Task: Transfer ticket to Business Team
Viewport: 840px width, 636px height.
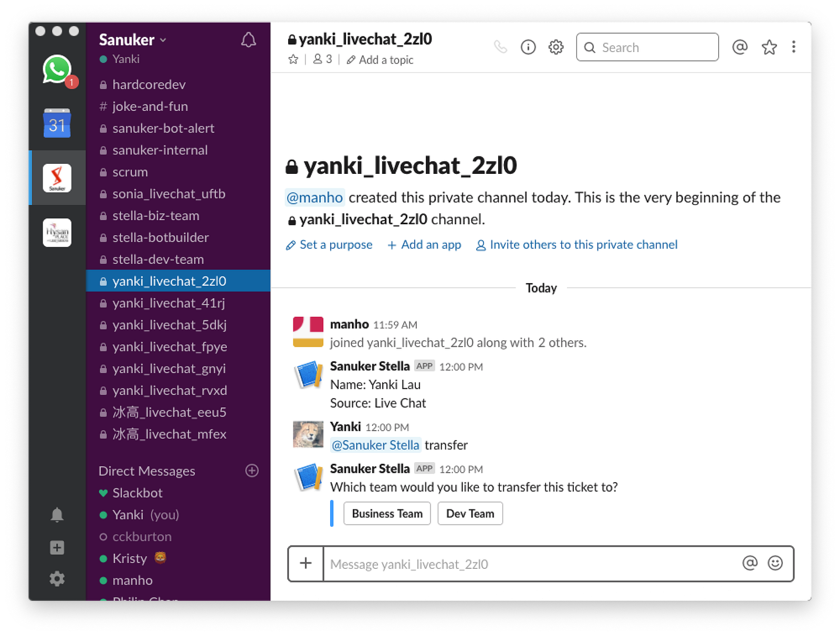Action: click(387, 514)
